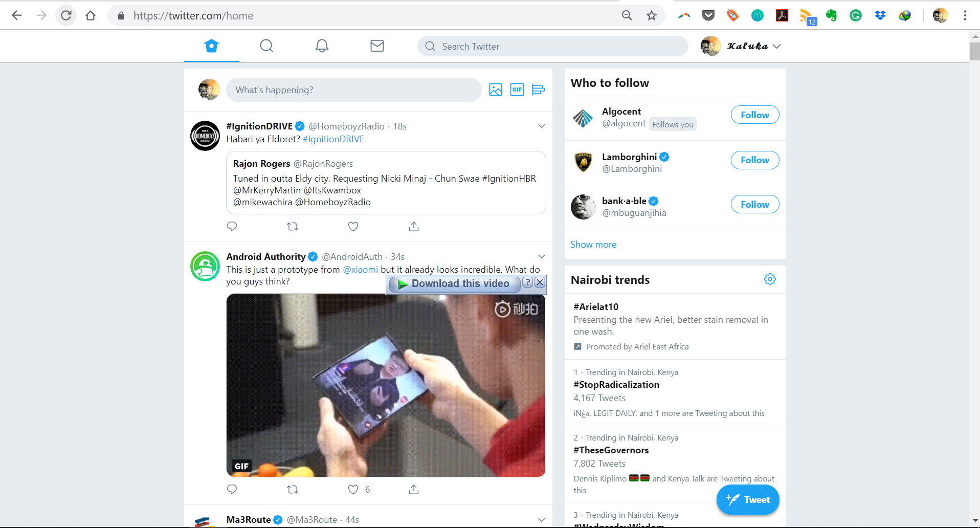Click the #StopRadicalization trending hashtag

pyautogui.click(x=616, y=384)
